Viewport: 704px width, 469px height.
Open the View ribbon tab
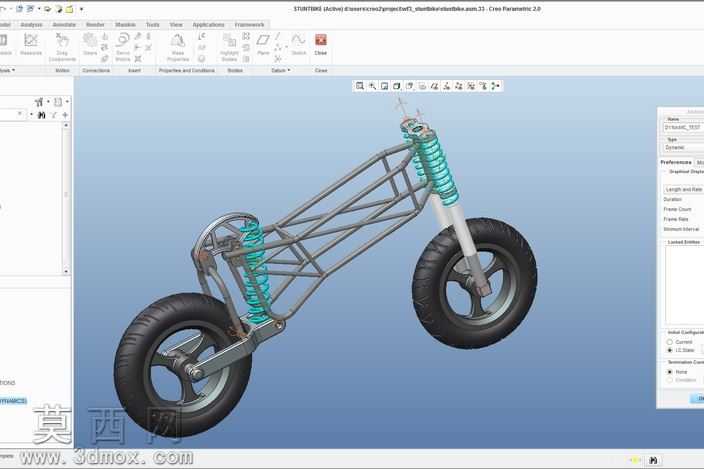(x=176, y=25)
